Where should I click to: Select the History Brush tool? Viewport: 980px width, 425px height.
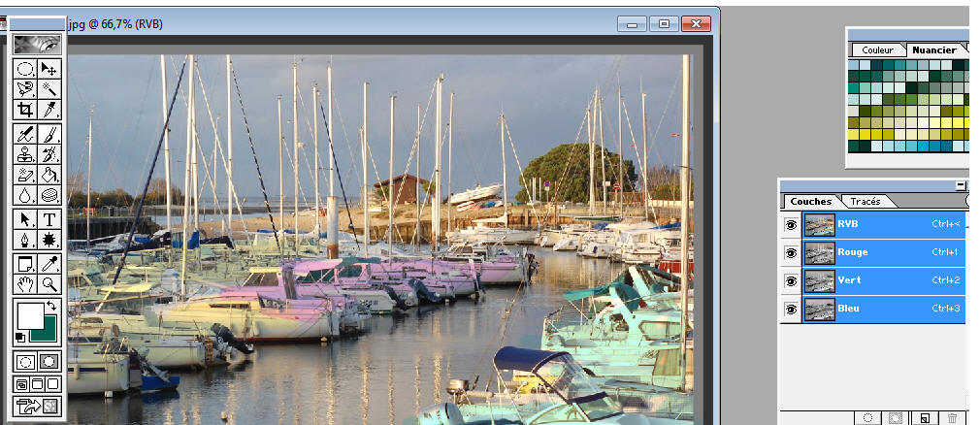[49, 154]
